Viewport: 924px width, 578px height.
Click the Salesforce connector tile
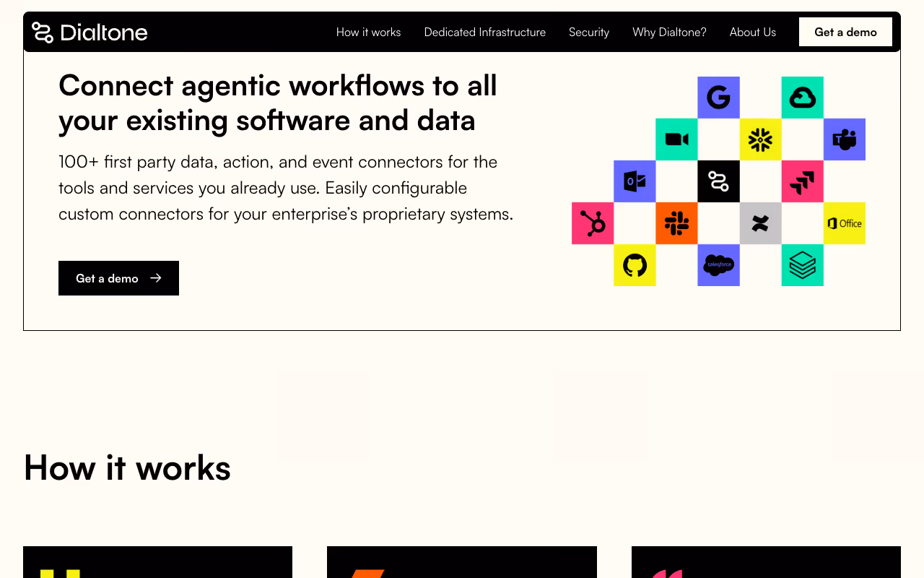pyautogui.click(x=718, y=265)
